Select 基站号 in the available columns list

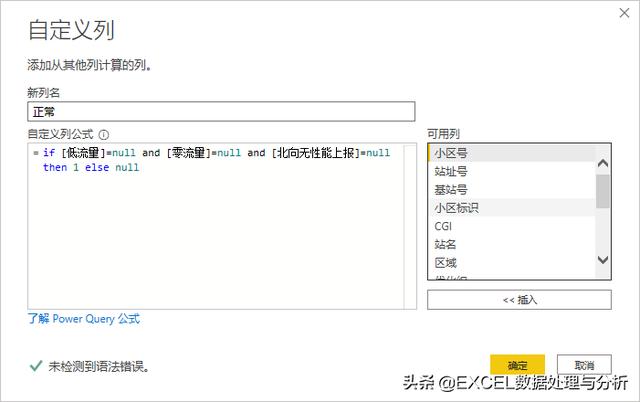[x=512, y=190]
